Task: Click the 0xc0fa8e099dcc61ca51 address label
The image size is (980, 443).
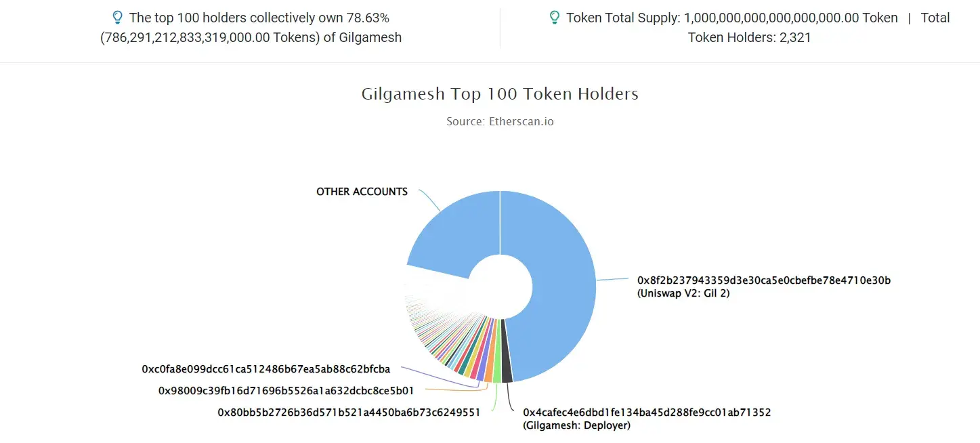Action: (x=266, y=369)
